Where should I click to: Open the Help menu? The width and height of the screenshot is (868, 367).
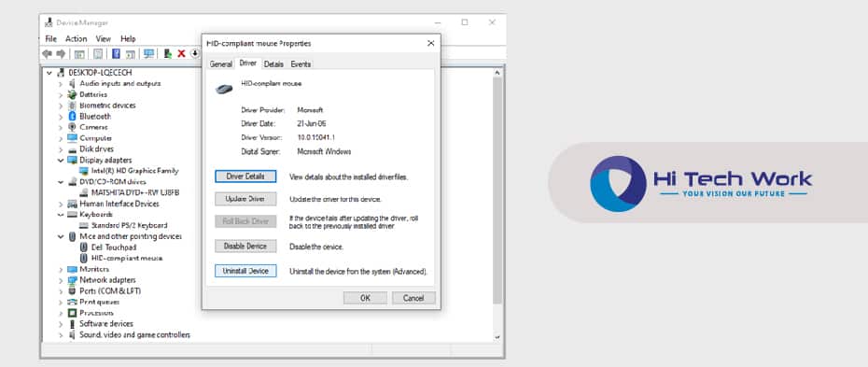coord(128,38)
